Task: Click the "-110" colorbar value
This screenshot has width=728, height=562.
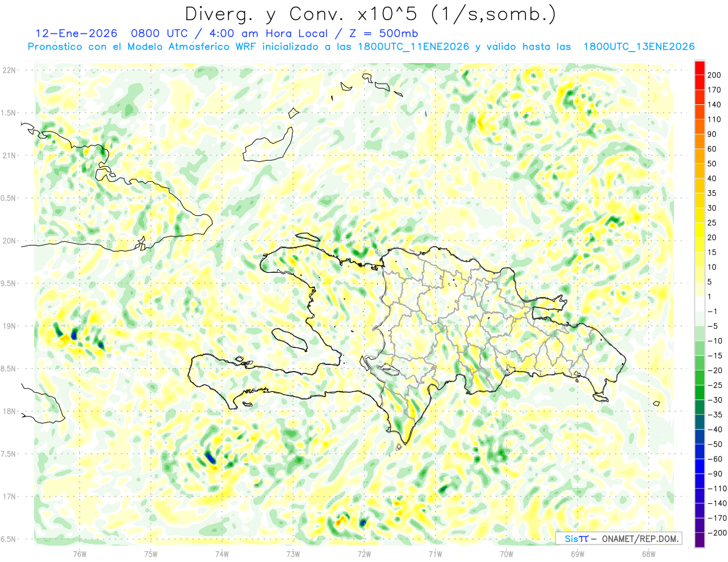Action: pyautogui.click(x=717, y=489)
